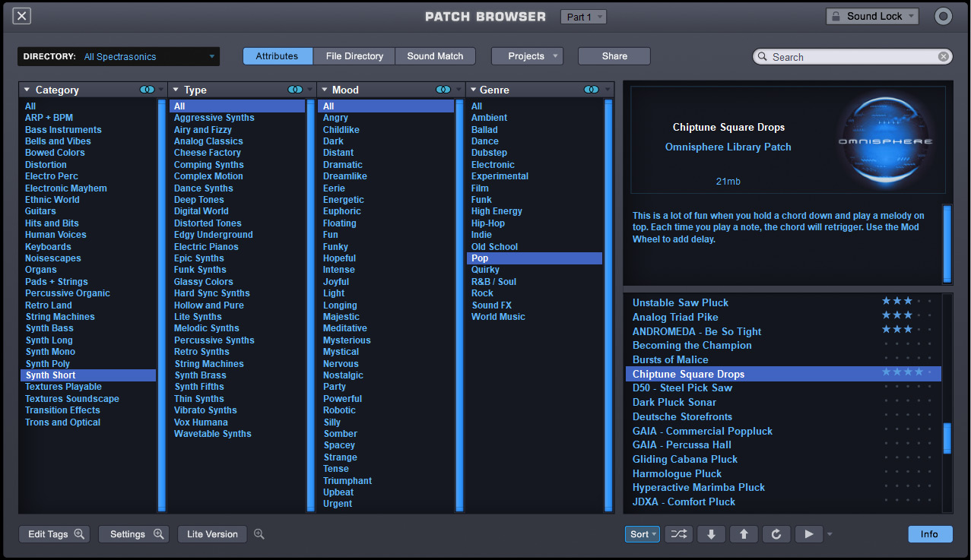Screen dimensions: 971x560
Task: Open the Sort dropdown
Action: tap(643, 534)
